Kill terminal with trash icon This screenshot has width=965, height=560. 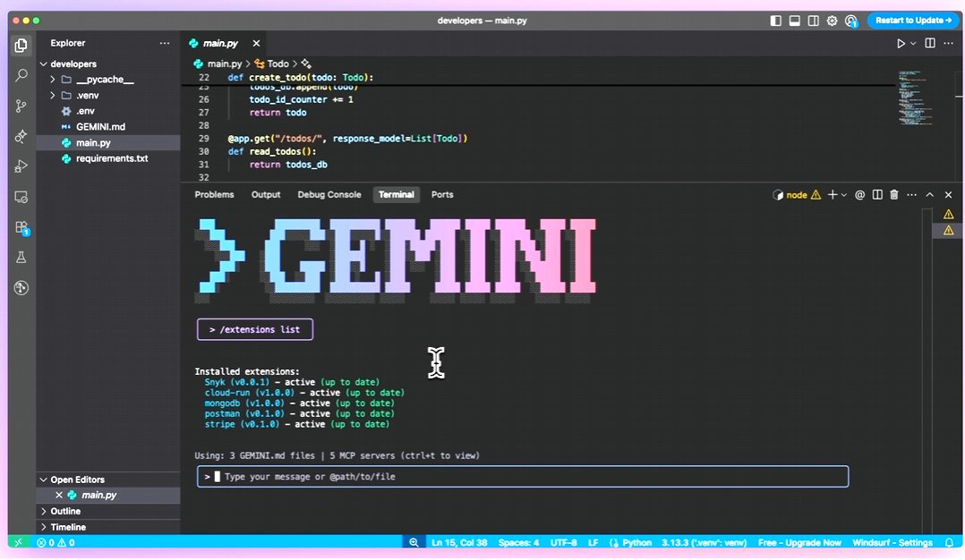click(894, 195)
